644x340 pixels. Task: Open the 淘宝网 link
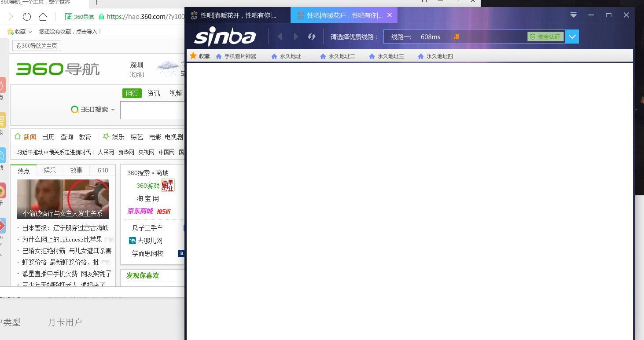click(148, 198)
